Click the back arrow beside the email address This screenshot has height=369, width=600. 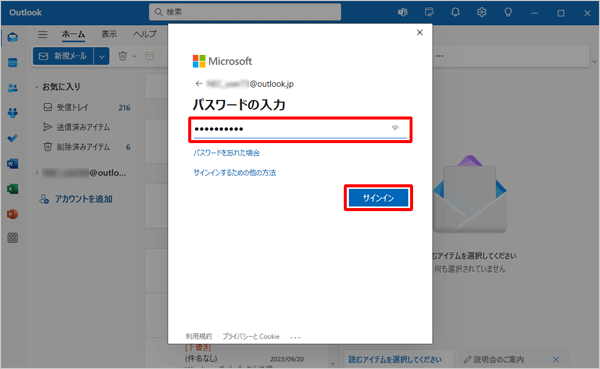point(199,83)
